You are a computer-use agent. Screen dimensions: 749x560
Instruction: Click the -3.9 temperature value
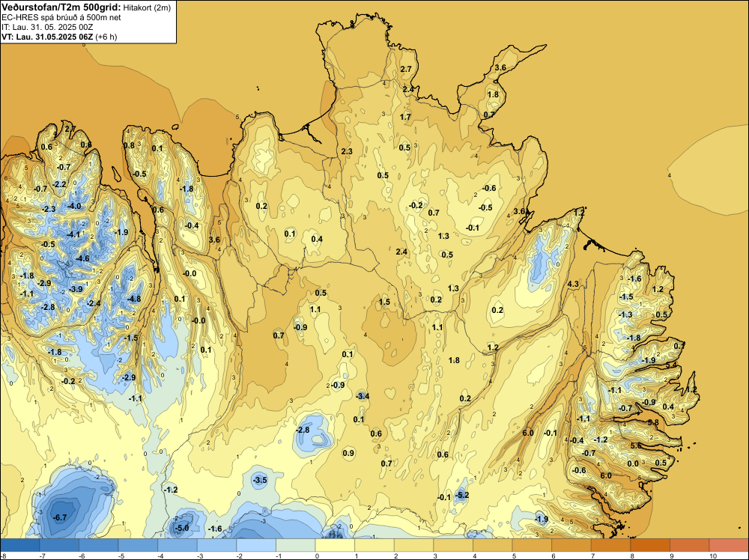[x=76, y=289]
